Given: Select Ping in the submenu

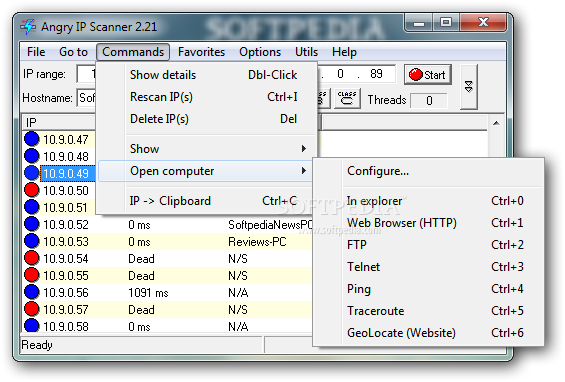Looking at the screenshot, I should pyautogui.click(x=428, y=289).
